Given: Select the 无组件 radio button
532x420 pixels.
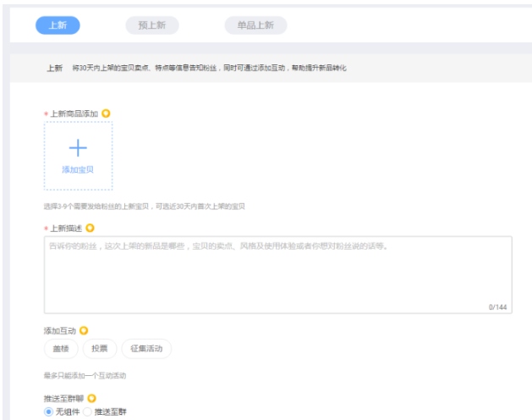Looking at the screenshot, I should pyautogui.click(x=48, y=412).
